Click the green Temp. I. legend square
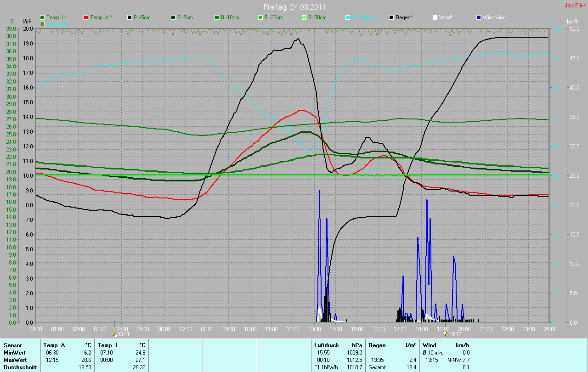This screenshot has width=588, height=372. [x=42, y=17]
